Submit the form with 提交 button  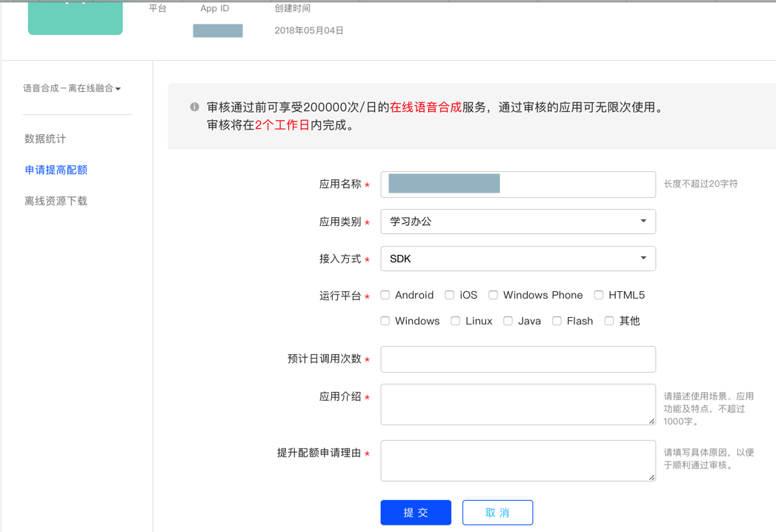coord(416,512)
